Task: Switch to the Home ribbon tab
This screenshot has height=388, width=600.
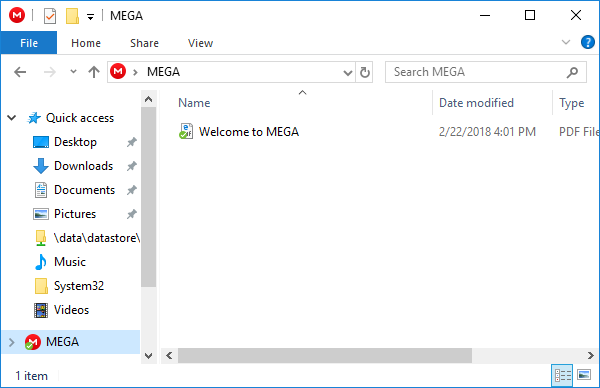Action: [x=86, y=43]
